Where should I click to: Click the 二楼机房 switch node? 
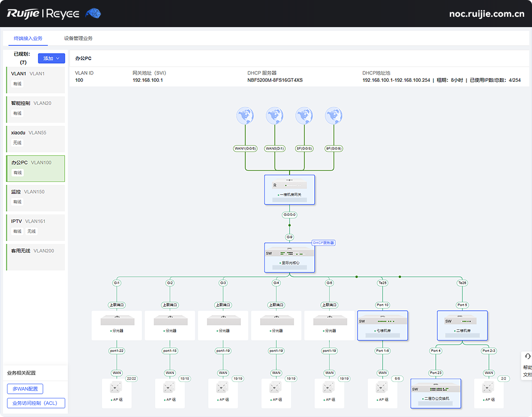click(x=462, y=325)
